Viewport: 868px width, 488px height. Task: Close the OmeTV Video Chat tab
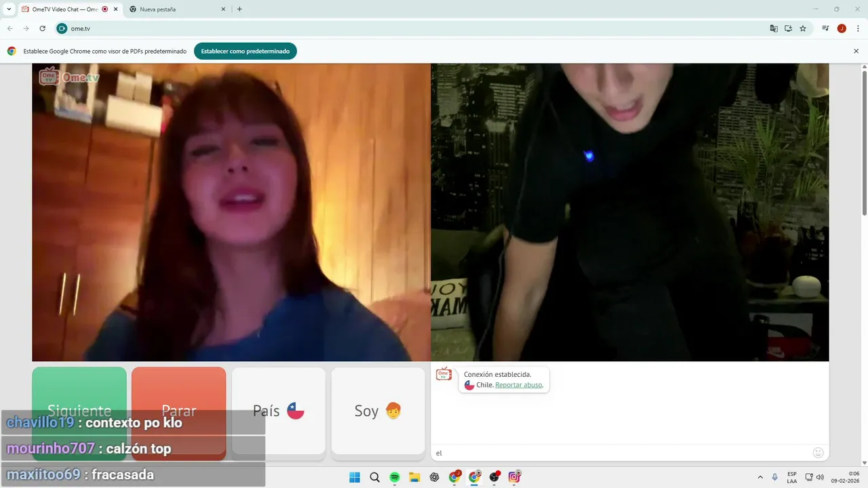coord(115,9)
